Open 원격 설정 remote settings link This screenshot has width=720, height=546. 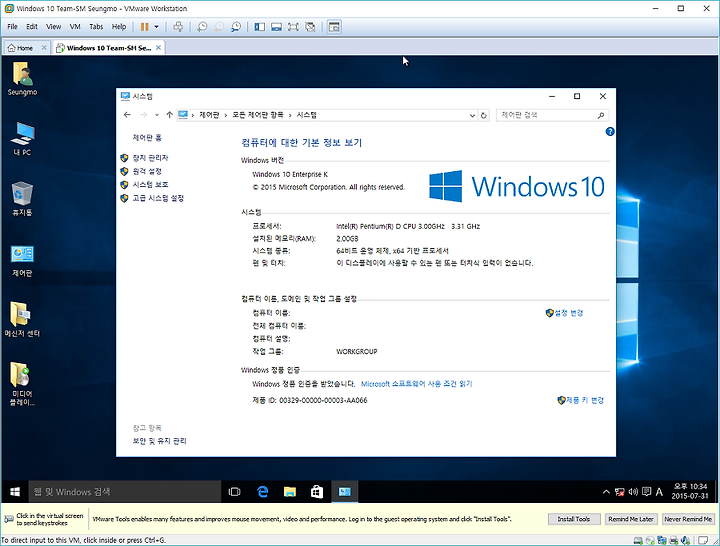click(147, 171)
